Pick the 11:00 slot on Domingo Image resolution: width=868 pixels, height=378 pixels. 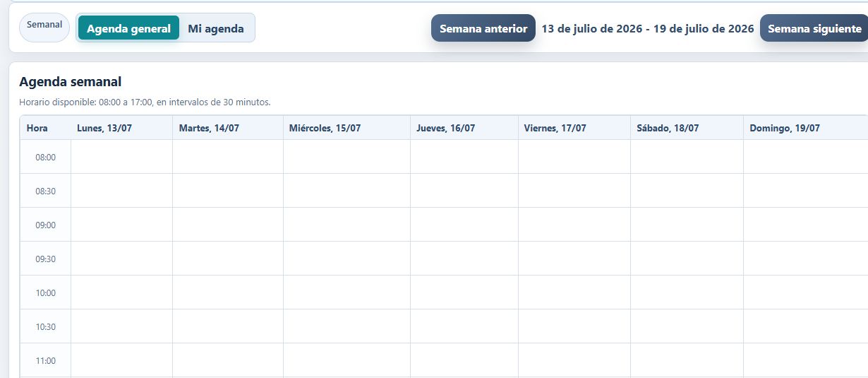click(806, 360)
